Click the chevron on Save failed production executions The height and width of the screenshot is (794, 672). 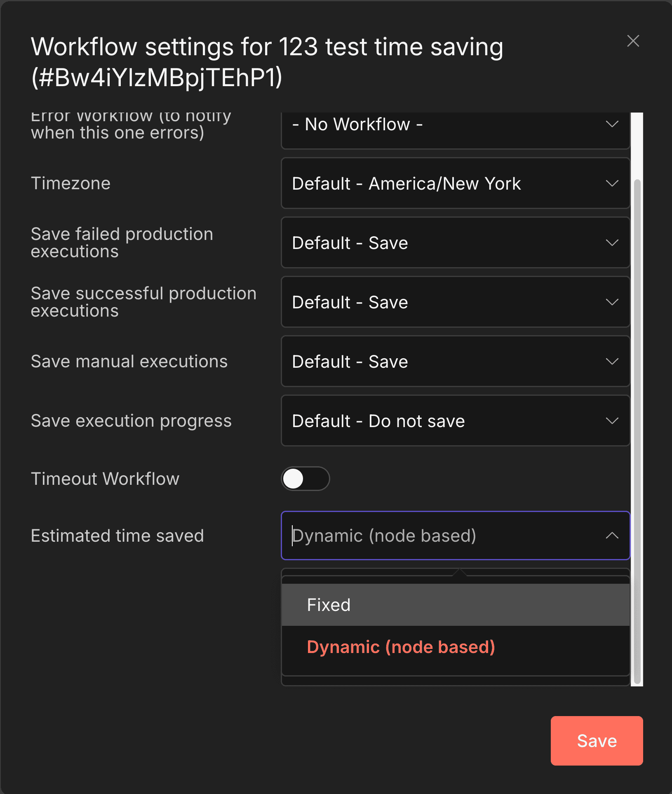coord(612,243)
